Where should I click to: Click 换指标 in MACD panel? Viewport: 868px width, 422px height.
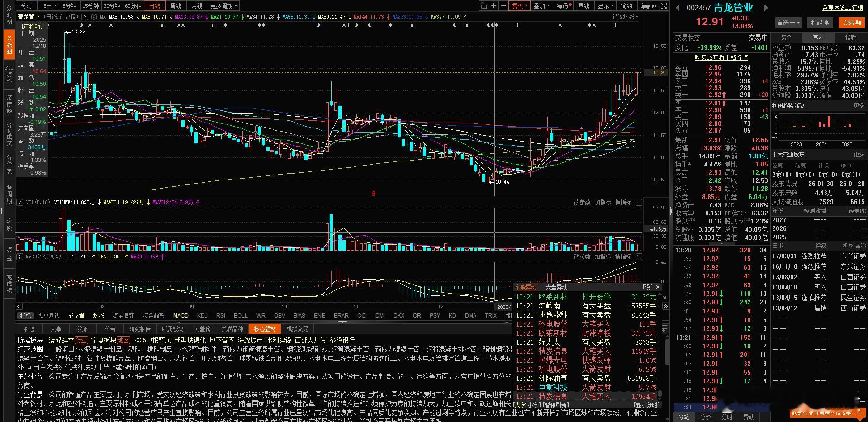tap(623, 256)
